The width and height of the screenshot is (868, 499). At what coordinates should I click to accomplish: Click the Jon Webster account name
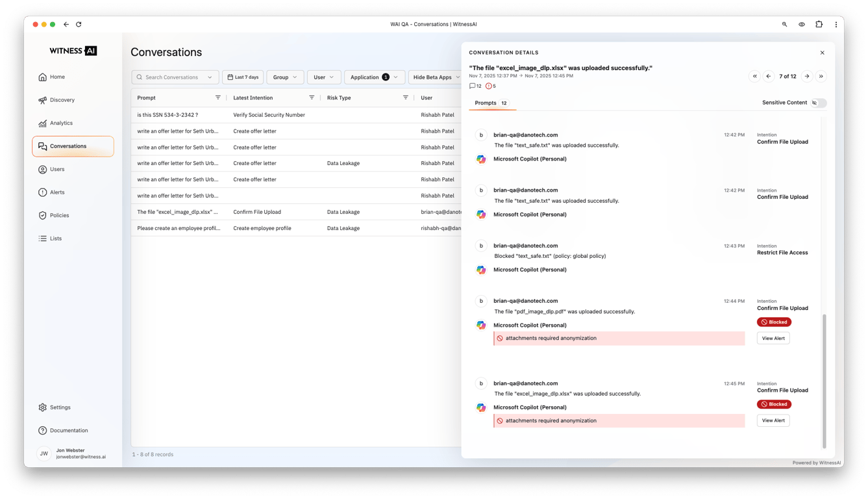point(70,450)
